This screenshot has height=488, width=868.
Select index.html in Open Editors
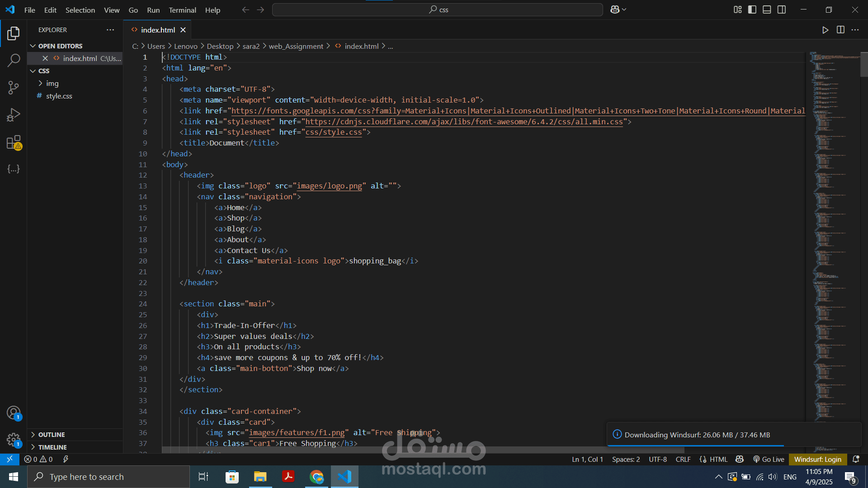[x=80, y=58]
